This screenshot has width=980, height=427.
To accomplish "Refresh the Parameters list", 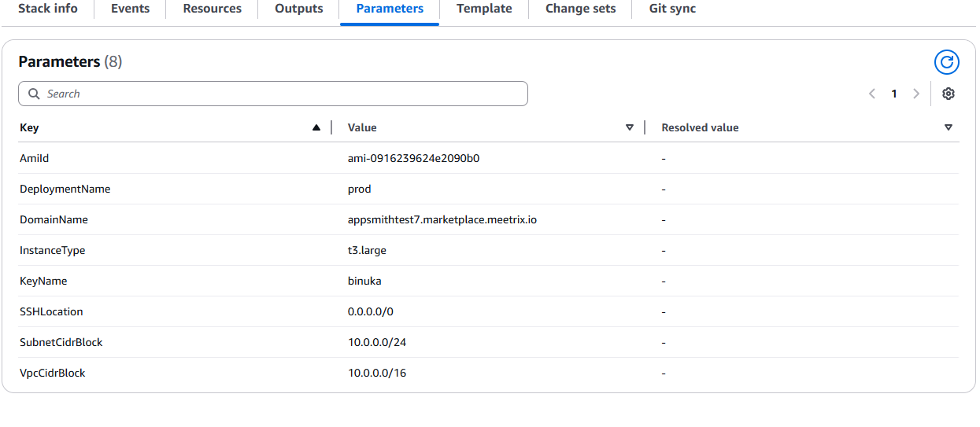I will click(947, 62).
